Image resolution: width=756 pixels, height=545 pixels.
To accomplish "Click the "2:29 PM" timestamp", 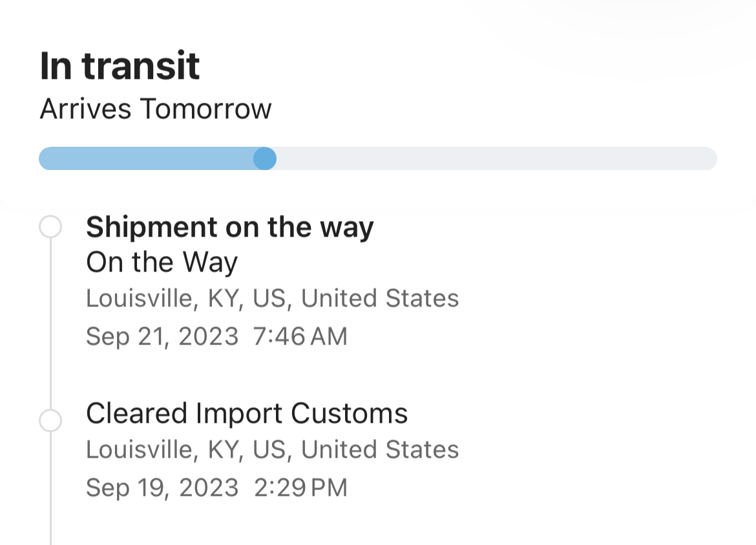I will (300, 487).
